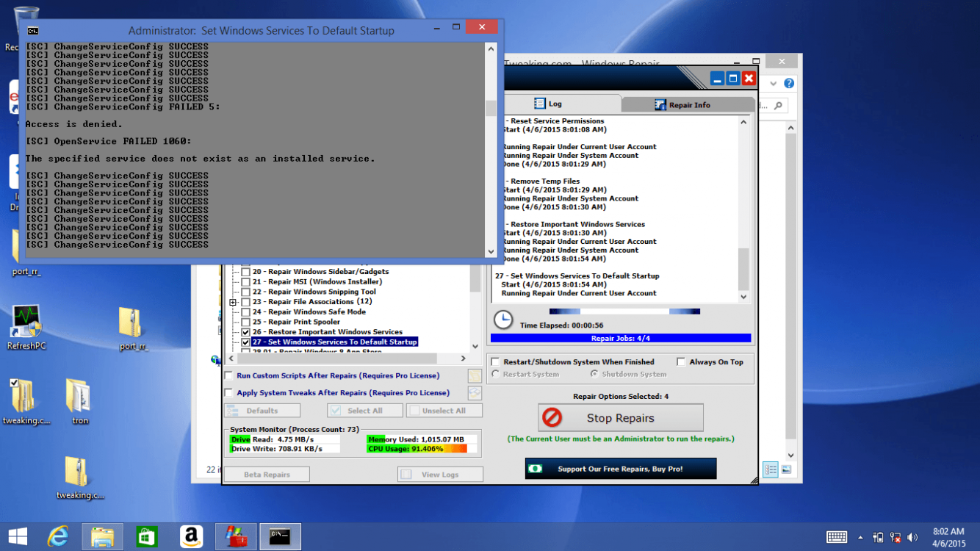The height and width of the screenshot is (551, 980).
Task: Check 24 - Repair Windows Safe Mode
Action: tap(245, 312)
